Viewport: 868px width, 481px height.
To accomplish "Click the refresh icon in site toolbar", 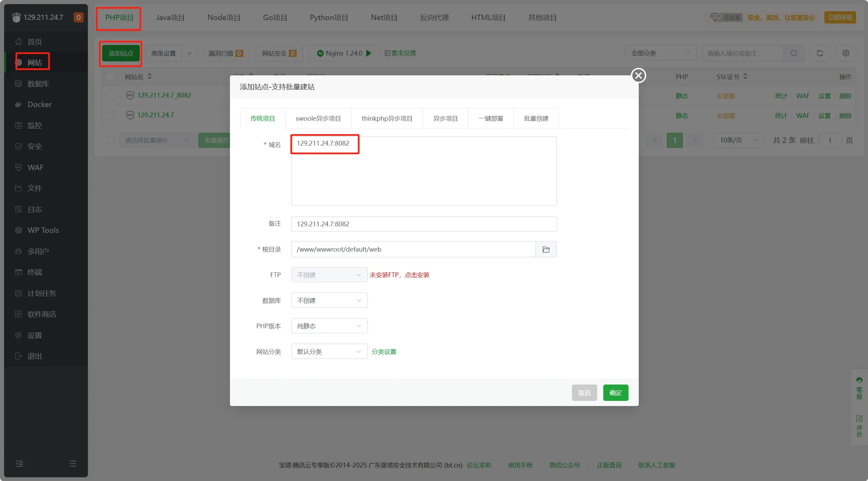I will (820, 53).
